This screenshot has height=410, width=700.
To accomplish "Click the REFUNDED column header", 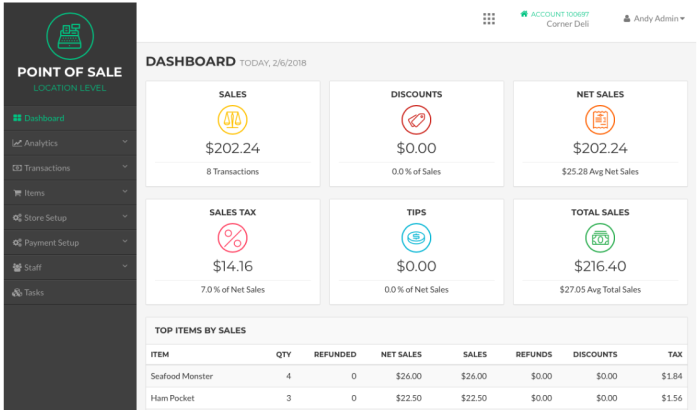I will (335, 354).
